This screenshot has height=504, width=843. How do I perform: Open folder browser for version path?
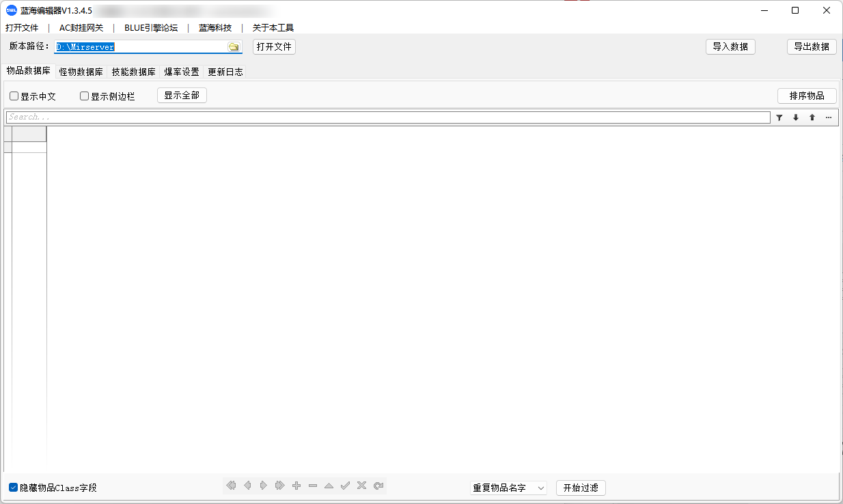point(234,46)
